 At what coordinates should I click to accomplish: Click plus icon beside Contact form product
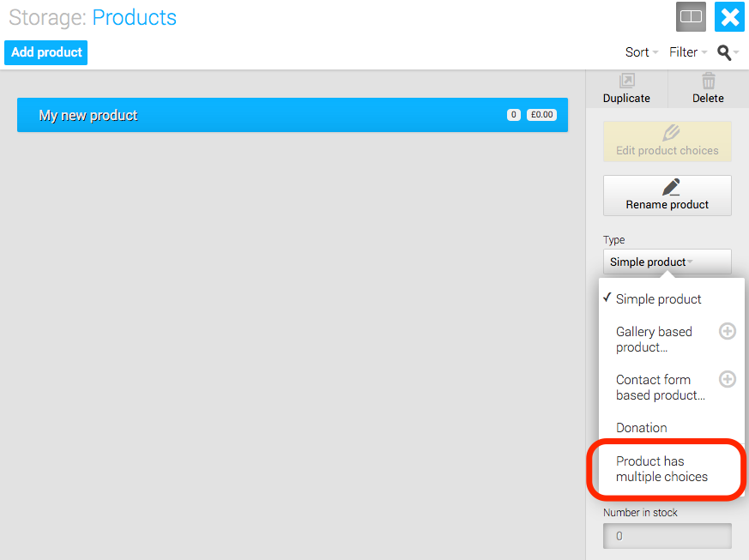(x=727, y=379)
